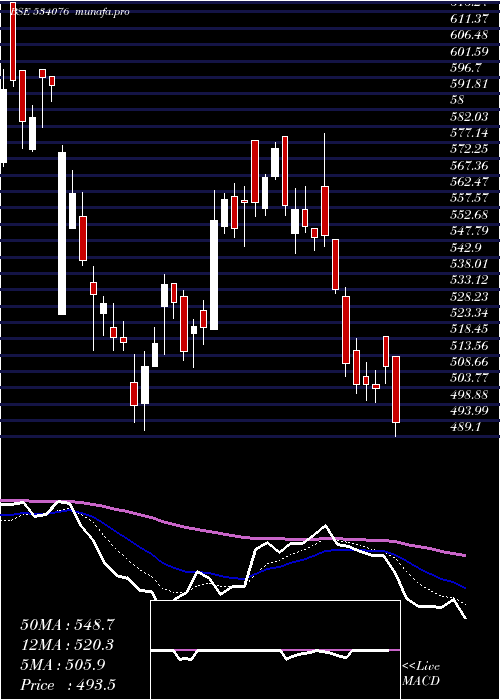Click the 547.79 price value
Image resolution: width=500 pixels, height=700 pixels.
tap(469, 231)
